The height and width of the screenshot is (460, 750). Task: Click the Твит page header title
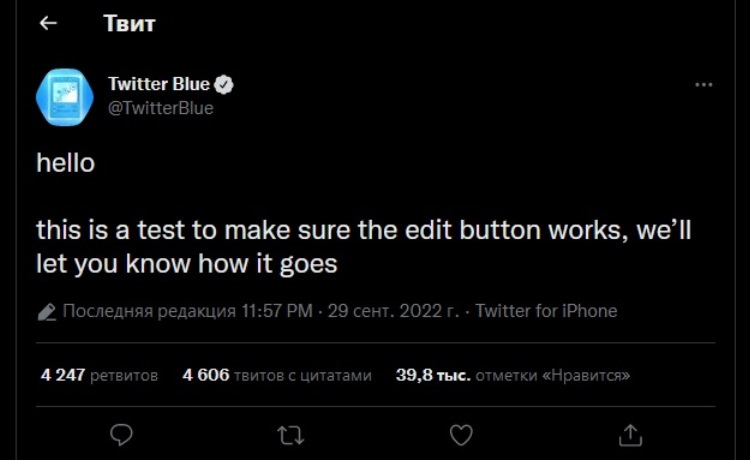129,23
